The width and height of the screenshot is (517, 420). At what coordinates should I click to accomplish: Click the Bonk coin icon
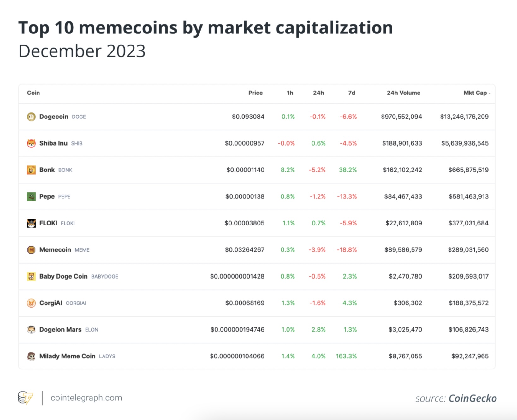tap(31, 170)
